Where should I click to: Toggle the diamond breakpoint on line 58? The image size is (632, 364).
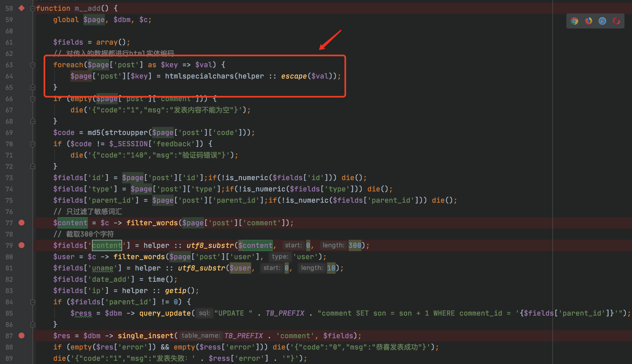[22, 8]
